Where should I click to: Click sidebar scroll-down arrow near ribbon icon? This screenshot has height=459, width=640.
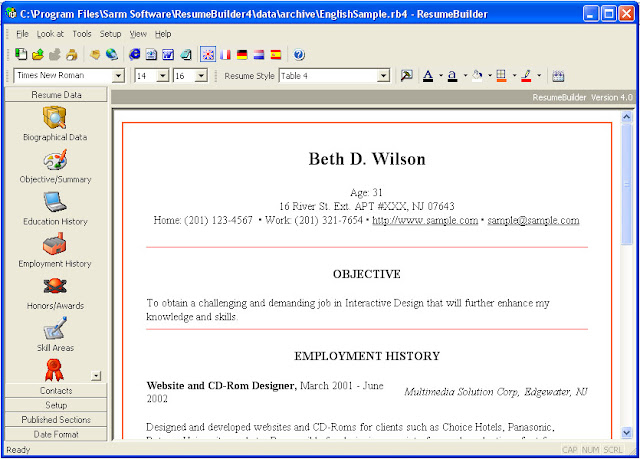96,376
